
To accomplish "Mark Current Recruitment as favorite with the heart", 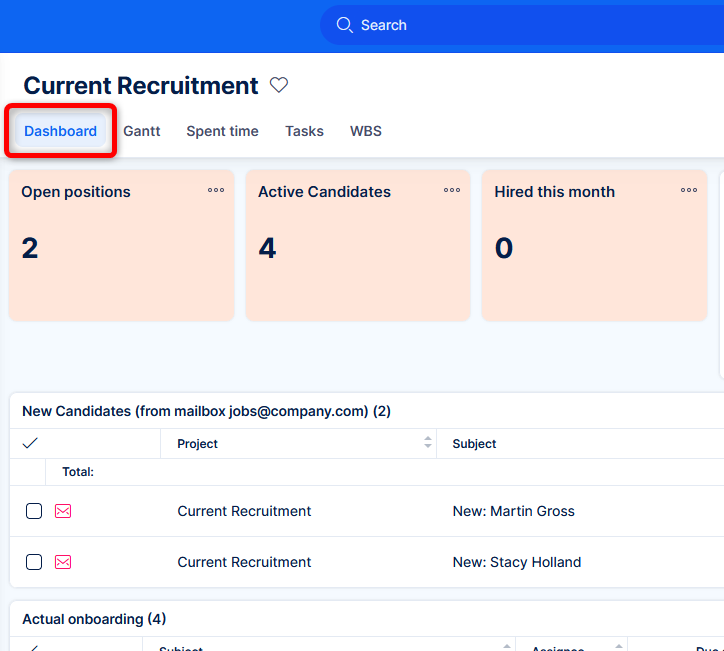I will coord(279,86).
